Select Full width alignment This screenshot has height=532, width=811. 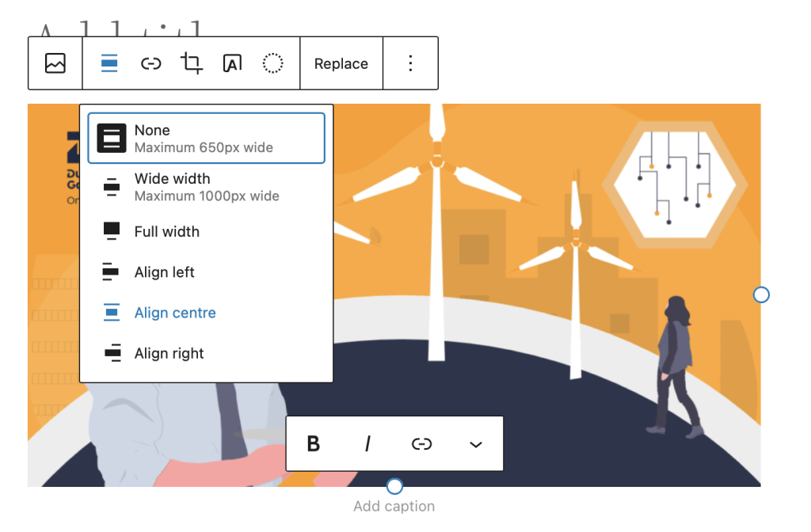[x=166, y=231]
